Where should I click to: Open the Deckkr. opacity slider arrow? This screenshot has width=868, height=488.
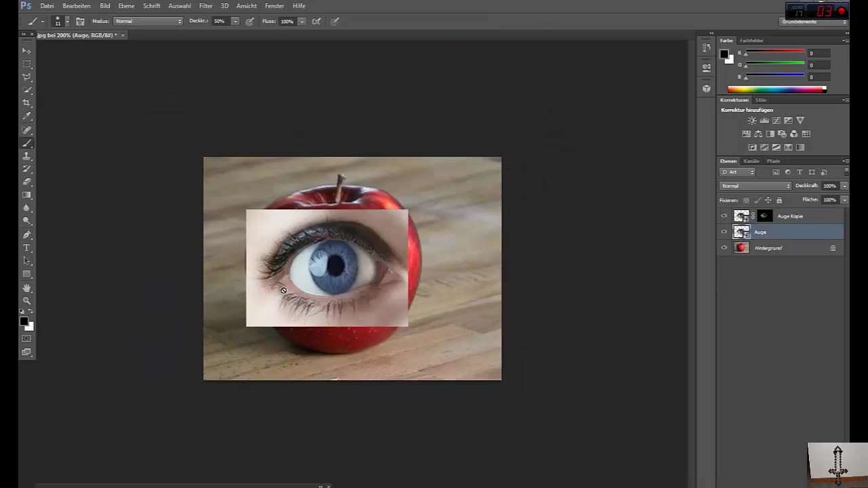tap(235, 22)
